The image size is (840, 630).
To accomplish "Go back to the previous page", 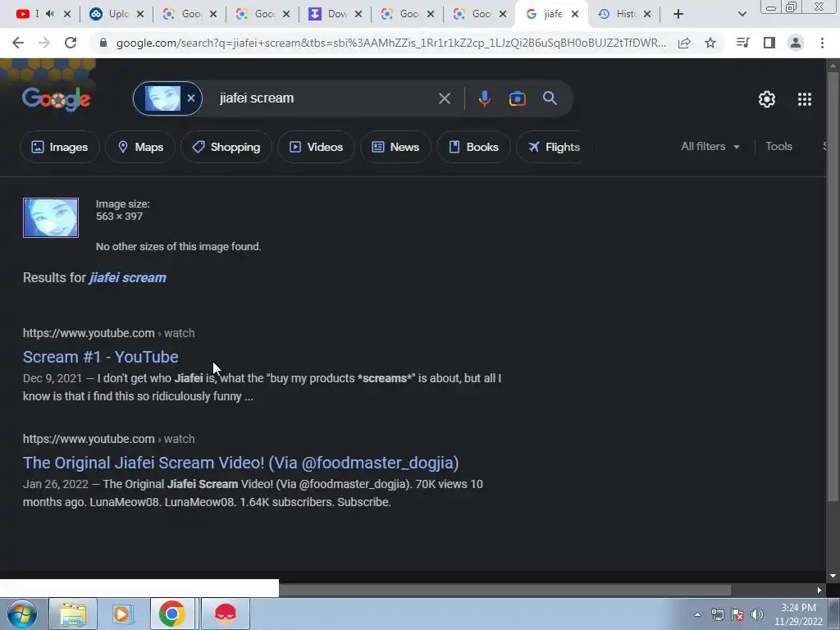I will pos(18,43).
